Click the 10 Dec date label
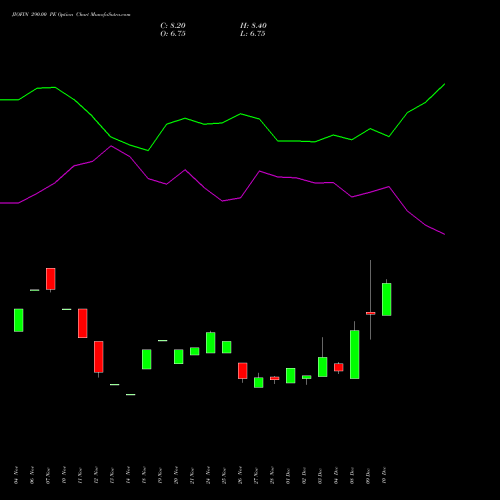Viewport: 500px width, 500px height. [x=384, y=476]
